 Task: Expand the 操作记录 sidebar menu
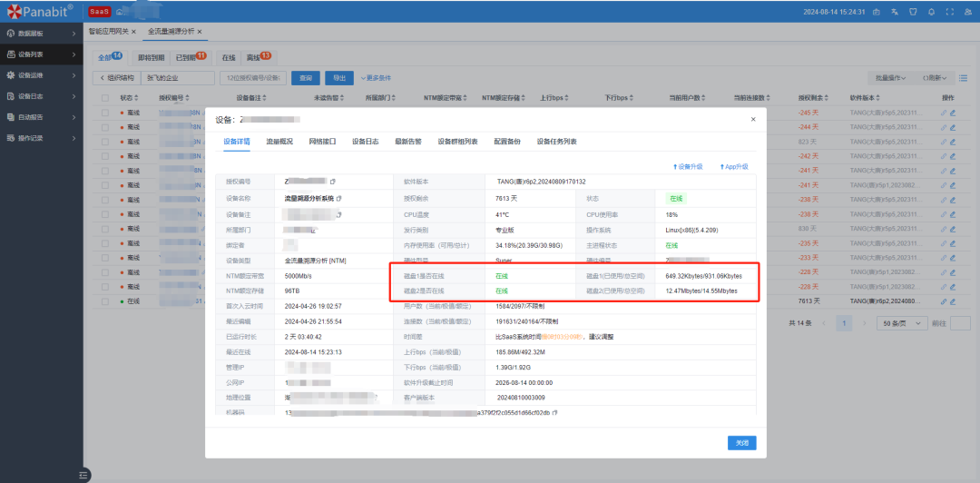(41, 138)
